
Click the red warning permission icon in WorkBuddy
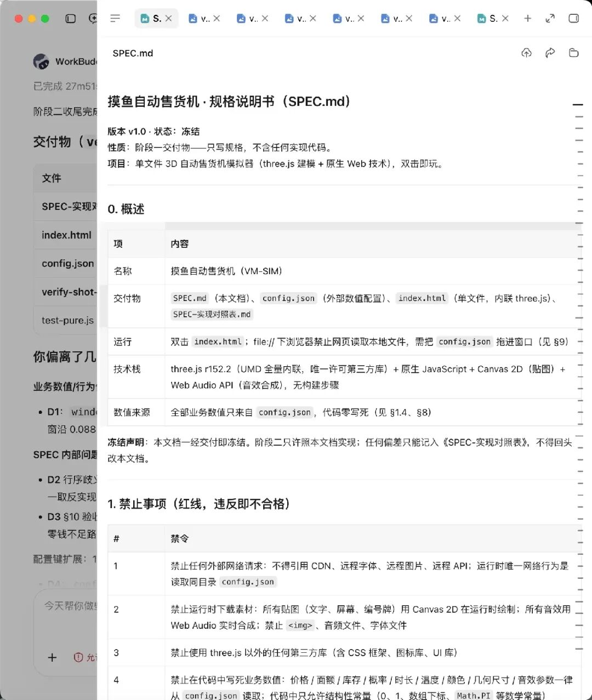click(x=78, y=657)
